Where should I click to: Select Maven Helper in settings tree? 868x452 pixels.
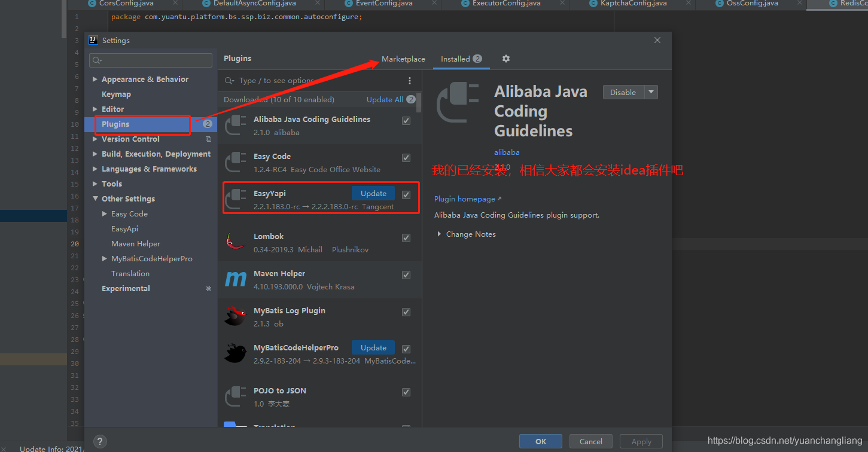pos(136,244)
